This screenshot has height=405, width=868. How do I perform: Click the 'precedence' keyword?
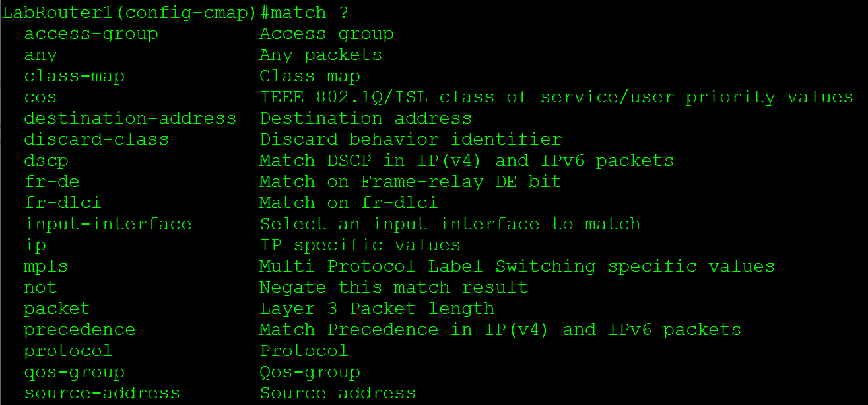point(80,330)
